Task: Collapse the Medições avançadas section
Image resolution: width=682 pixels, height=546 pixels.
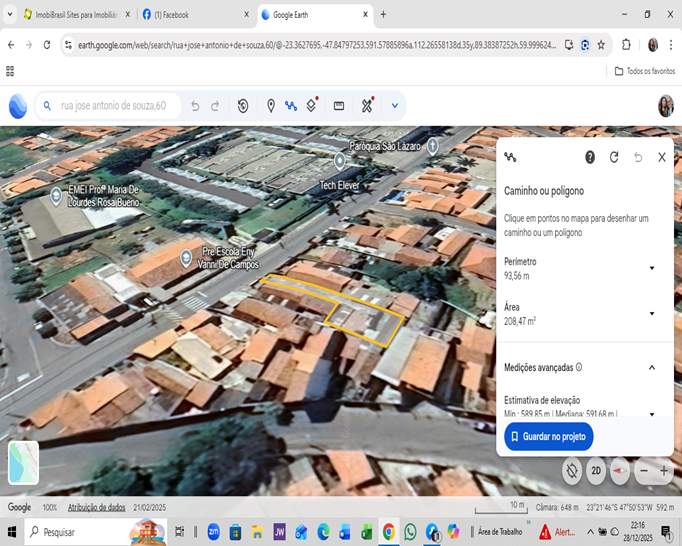Action: (652, 367)
